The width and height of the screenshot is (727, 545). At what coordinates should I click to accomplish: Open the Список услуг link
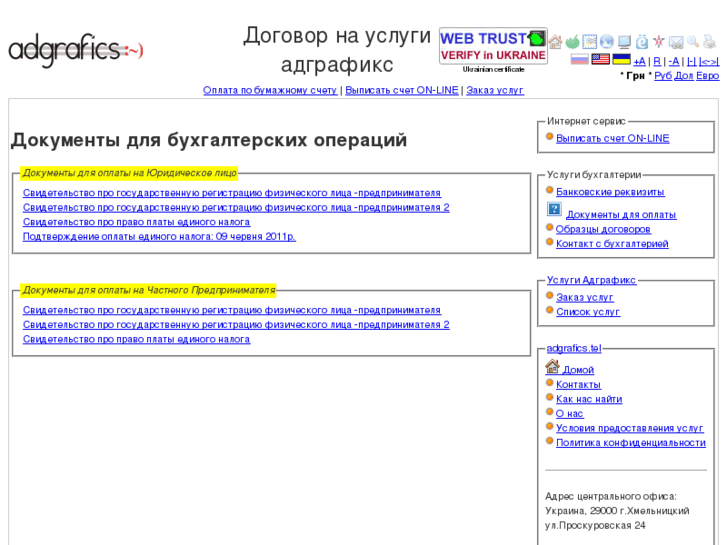[588, 312]
